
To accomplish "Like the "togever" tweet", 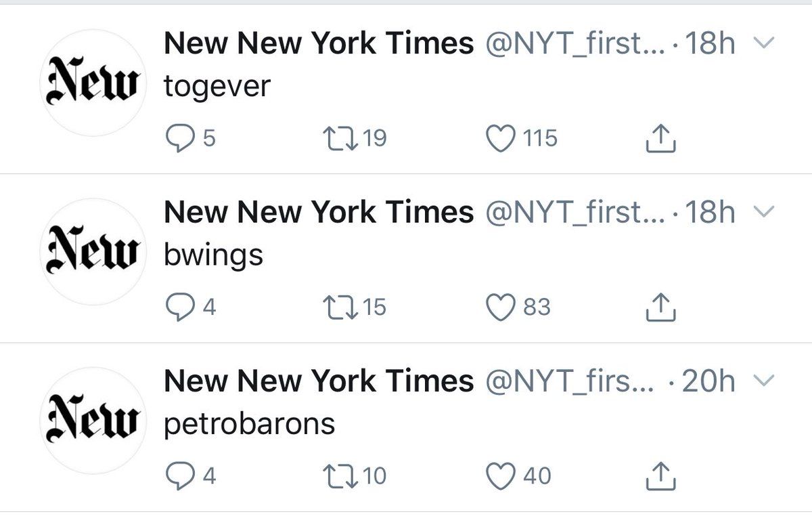I will coord(501,138).
